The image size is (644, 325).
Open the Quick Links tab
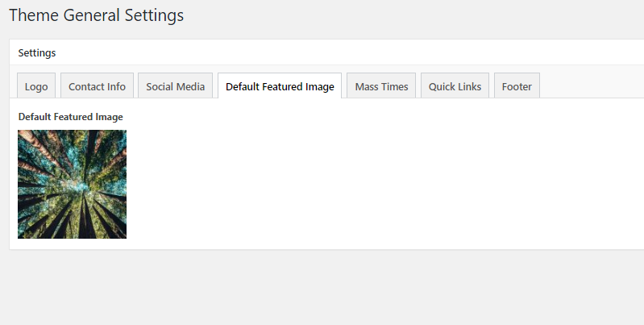tap(455, 86)
